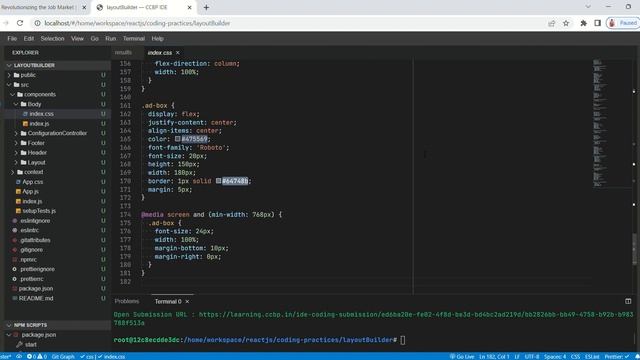Click Prettier in the status bar
This screenshot has width=640, height=360.
click(x=617, y=356)
